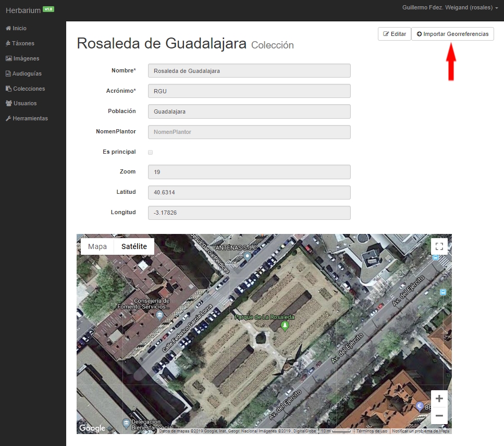Click the Imágenes picture icon
Viewport: 504px width, 446px height.
[8, 58]
